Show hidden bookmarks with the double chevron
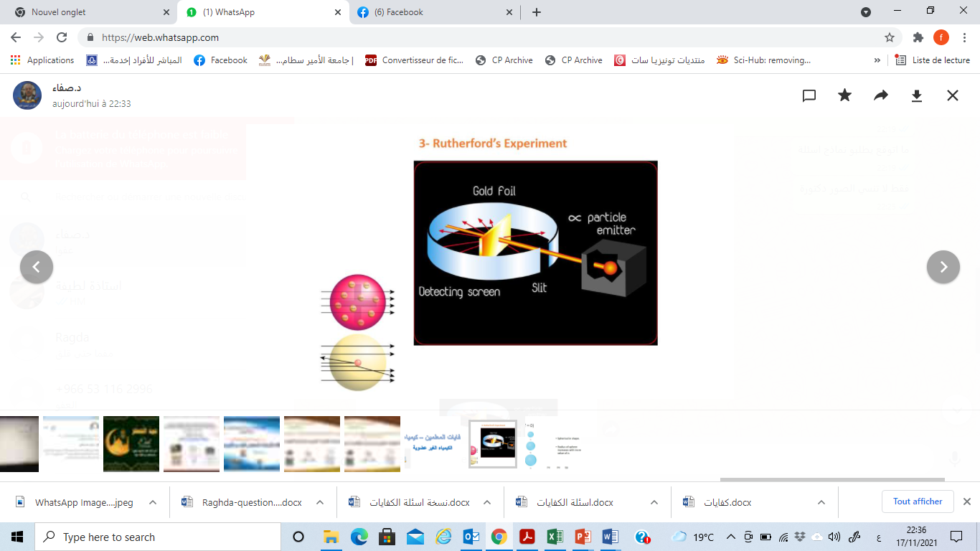 tap(877, 60)
